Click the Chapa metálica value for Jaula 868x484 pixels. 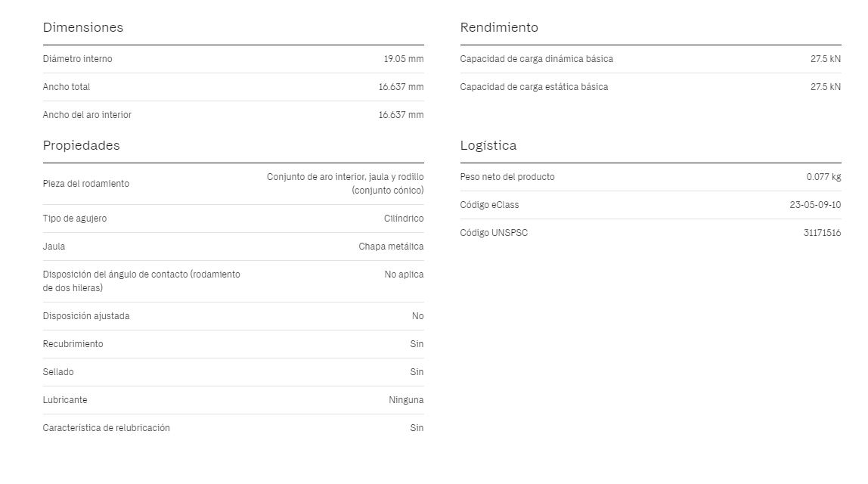coord(391,247)
